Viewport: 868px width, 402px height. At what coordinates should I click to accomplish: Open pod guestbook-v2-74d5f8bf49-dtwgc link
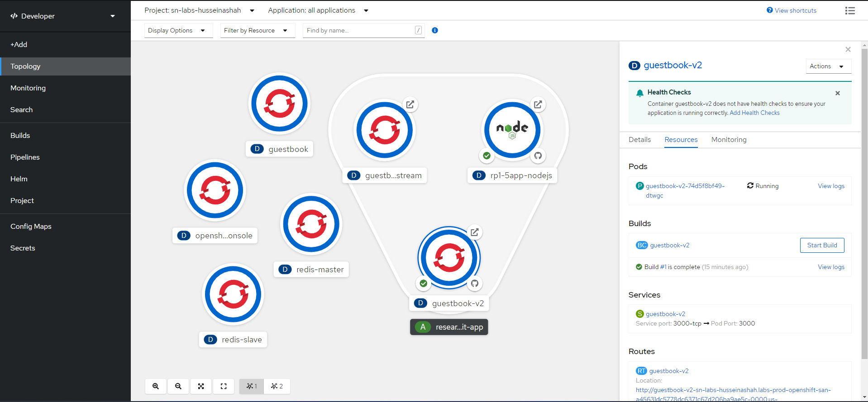[685, 190]
